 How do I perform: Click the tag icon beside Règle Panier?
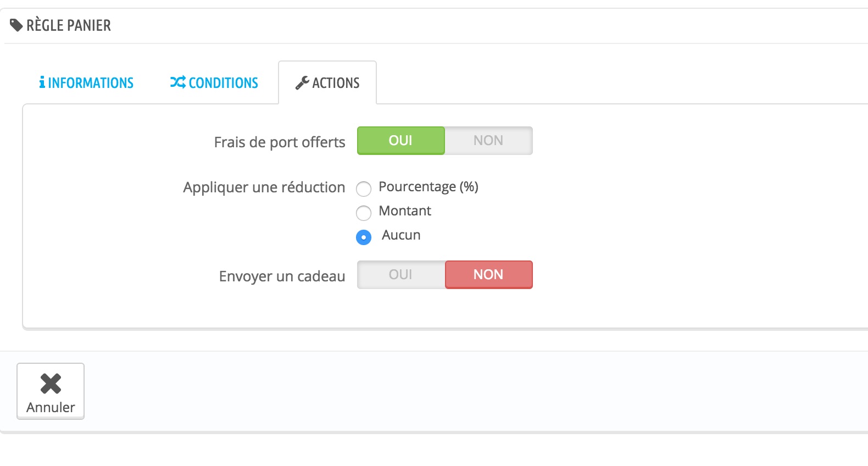tap(16, 25)
